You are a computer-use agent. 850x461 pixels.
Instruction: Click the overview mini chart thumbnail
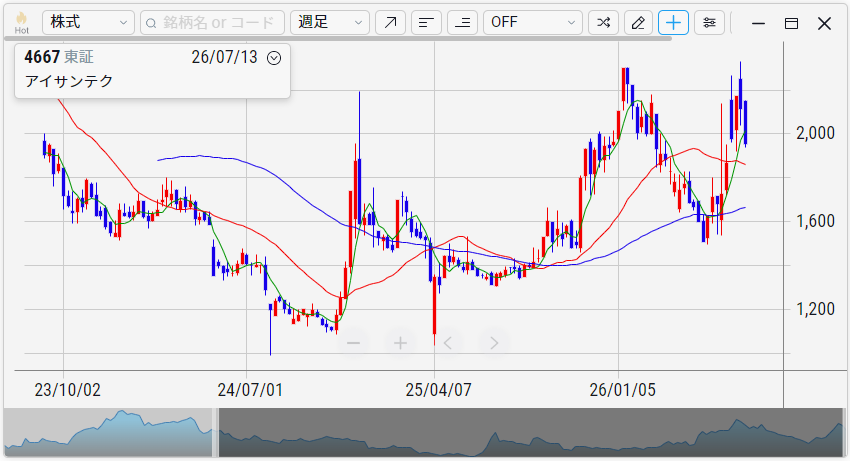[x=424, y=432]
